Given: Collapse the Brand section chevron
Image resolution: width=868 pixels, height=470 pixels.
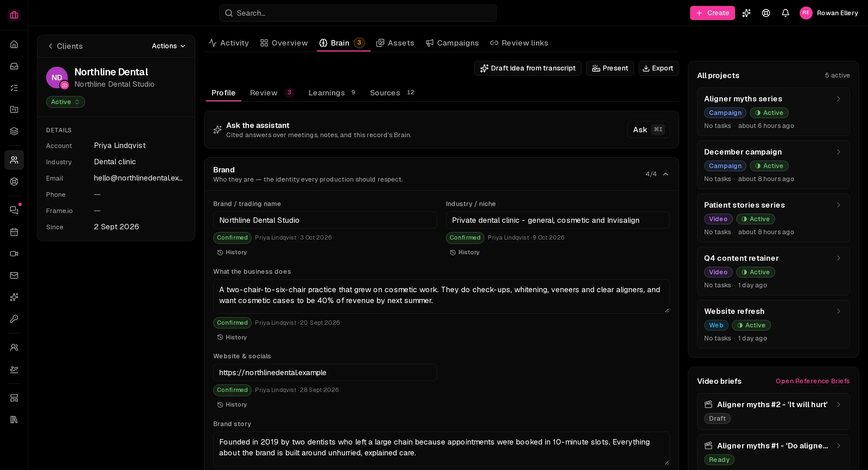Looking at the screenshot, I should click(x=665, y=174).
